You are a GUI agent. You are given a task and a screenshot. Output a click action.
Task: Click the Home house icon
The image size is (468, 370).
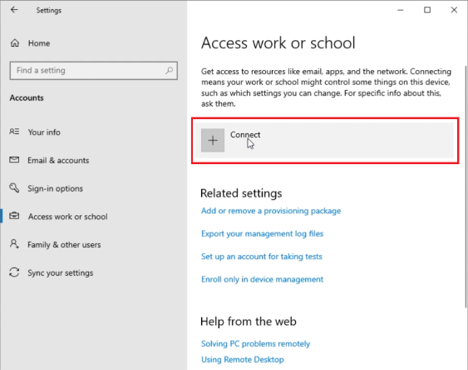[15, 43]
